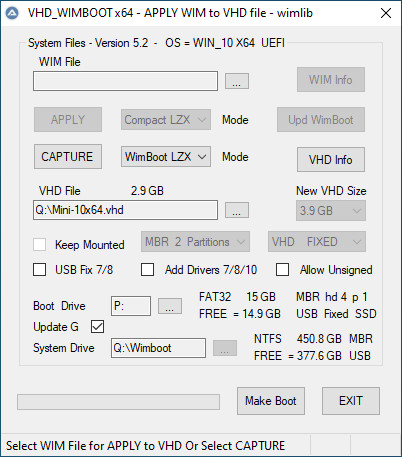402x457 pixels.
Task: Enable the USB Fix 7/8 checkbox
Action: [x=40, y=270]
